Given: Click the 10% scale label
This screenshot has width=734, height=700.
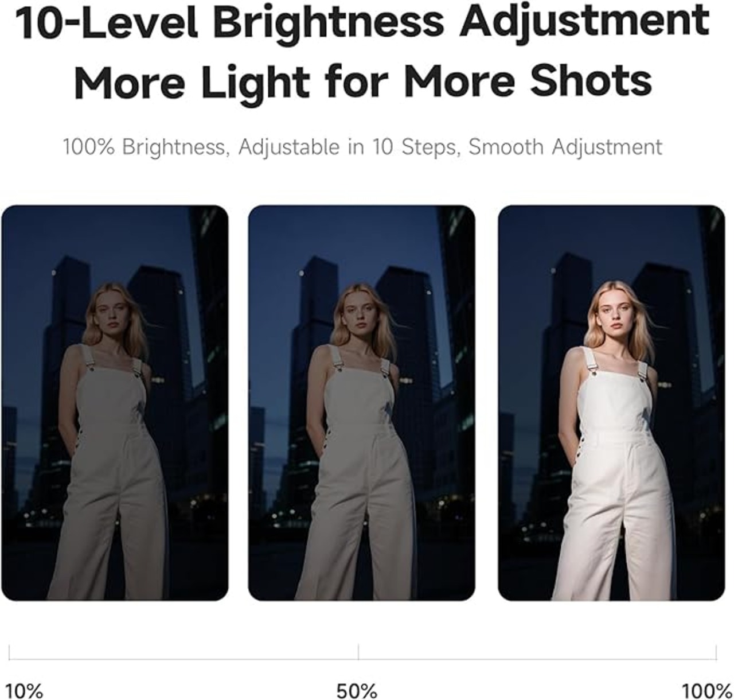Looking at the screenshot, I should click(25, 690).
